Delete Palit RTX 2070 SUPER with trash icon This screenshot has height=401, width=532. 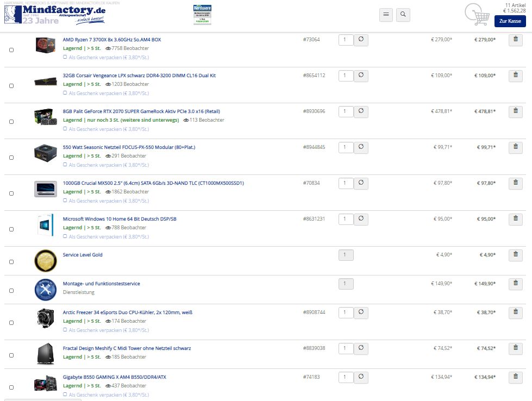click(516, 111)
